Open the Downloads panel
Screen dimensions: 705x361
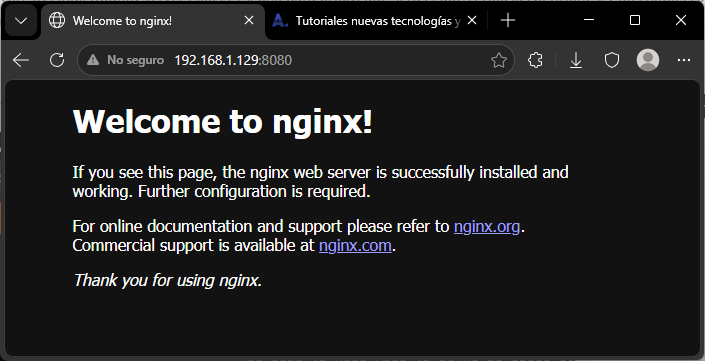point(576,60)
